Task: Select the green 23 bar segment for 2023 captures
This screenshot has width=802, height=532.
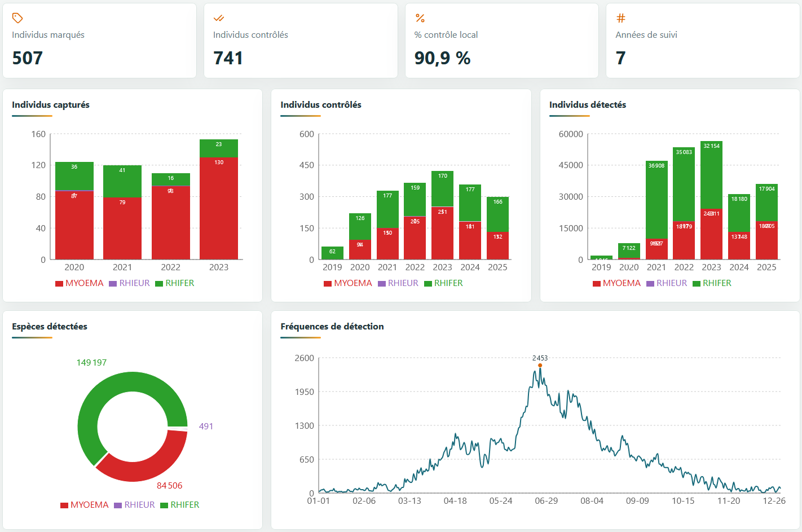Action: point(219,148)
